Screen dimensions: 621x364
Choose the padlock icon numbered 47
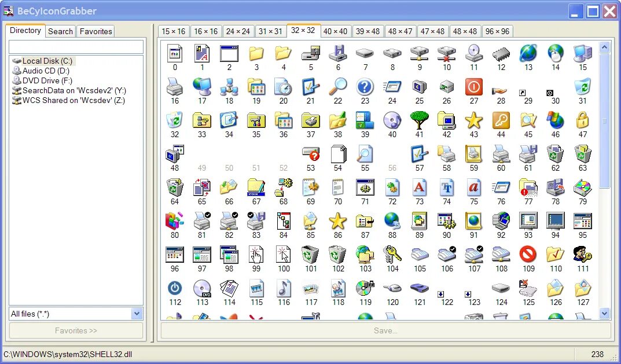583,120
